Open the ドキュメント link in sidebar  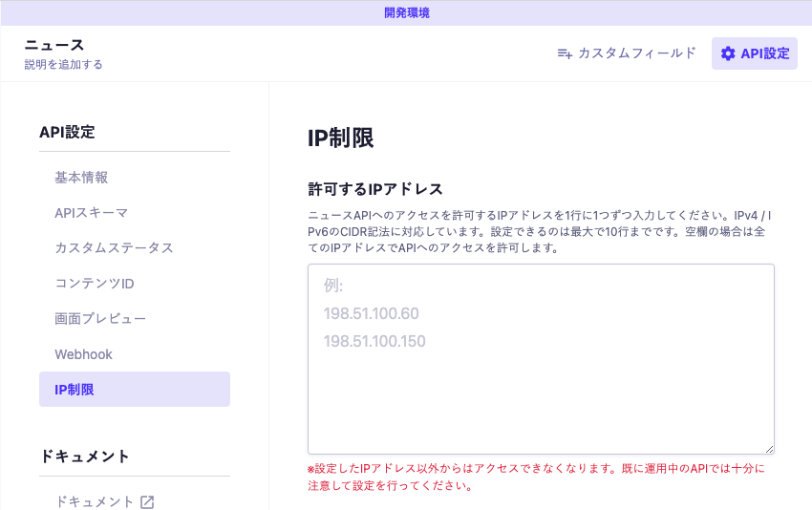pos(95,501)
